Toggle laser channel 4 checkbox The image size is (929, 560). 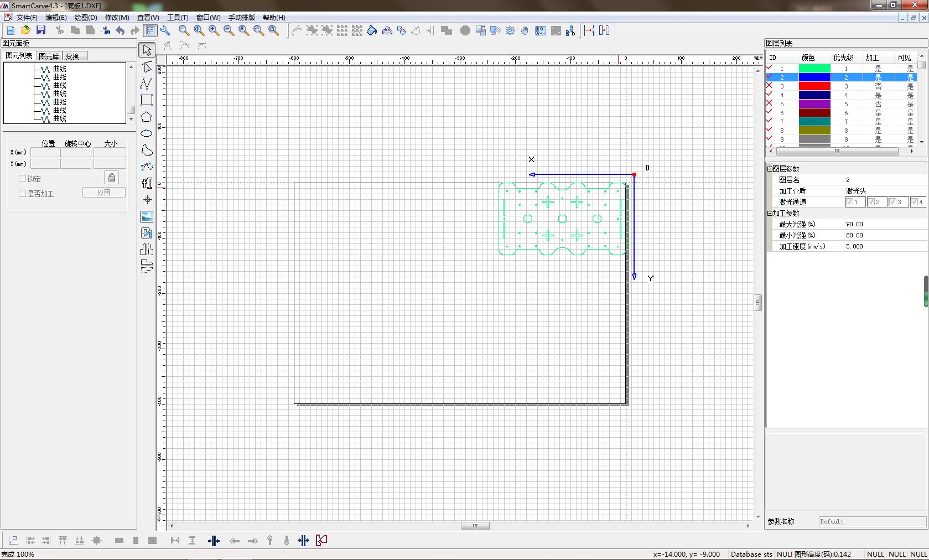coord(915,202)
